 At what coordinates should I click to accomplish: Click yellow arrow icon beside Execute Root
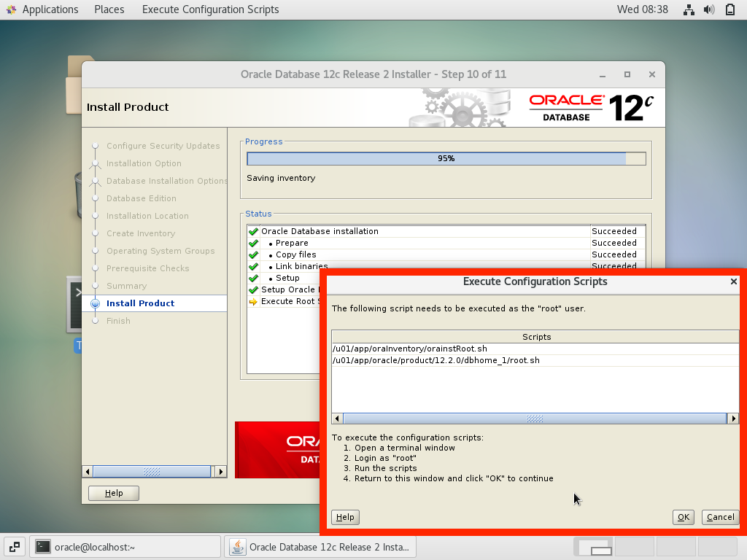253,301
